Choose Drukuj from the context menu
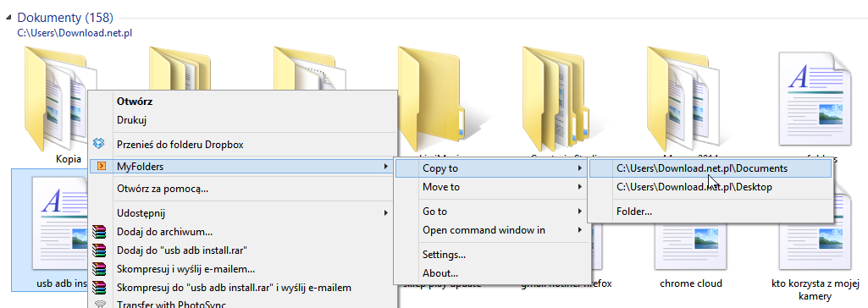The height and width of the screenshot is (308, 868). click(243, 119)
